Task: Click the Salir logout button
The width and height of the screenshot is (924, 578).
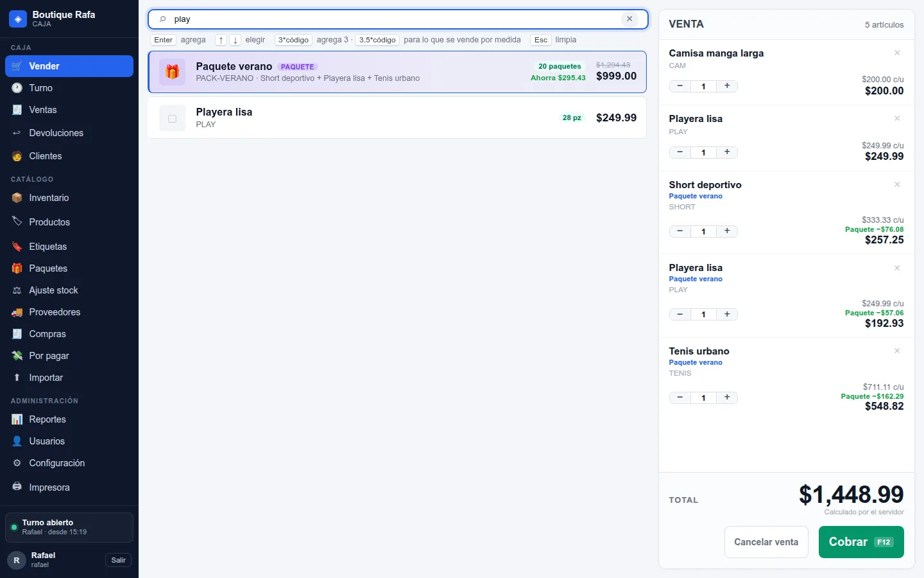Action: (x=119, y=560)
